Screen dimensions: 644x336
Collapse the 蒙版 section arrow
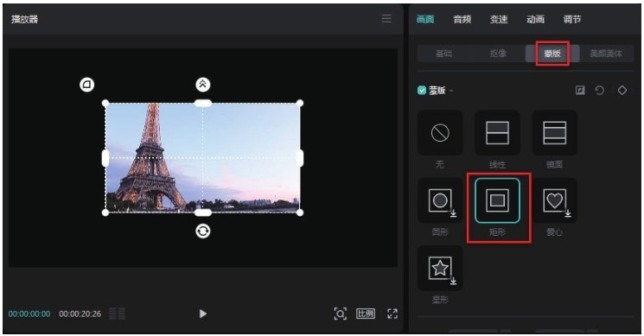click(451, 91)
